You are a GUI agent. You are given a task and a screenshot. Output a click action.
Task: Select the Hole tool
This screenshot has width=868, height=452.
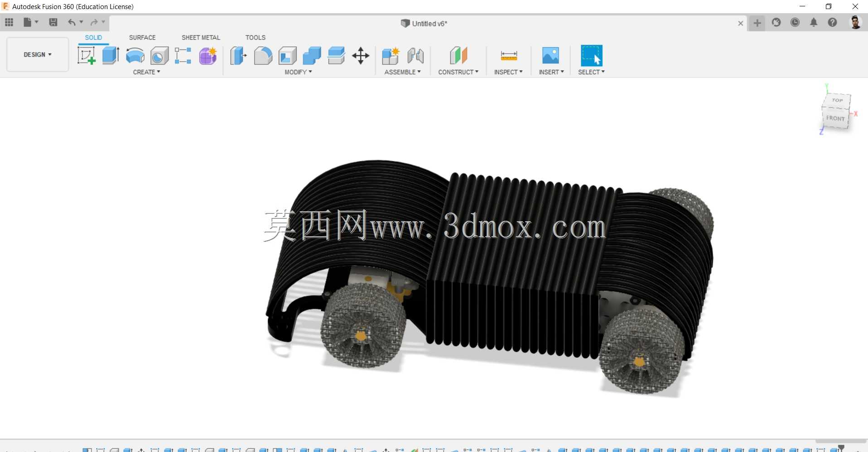[159, 56]
